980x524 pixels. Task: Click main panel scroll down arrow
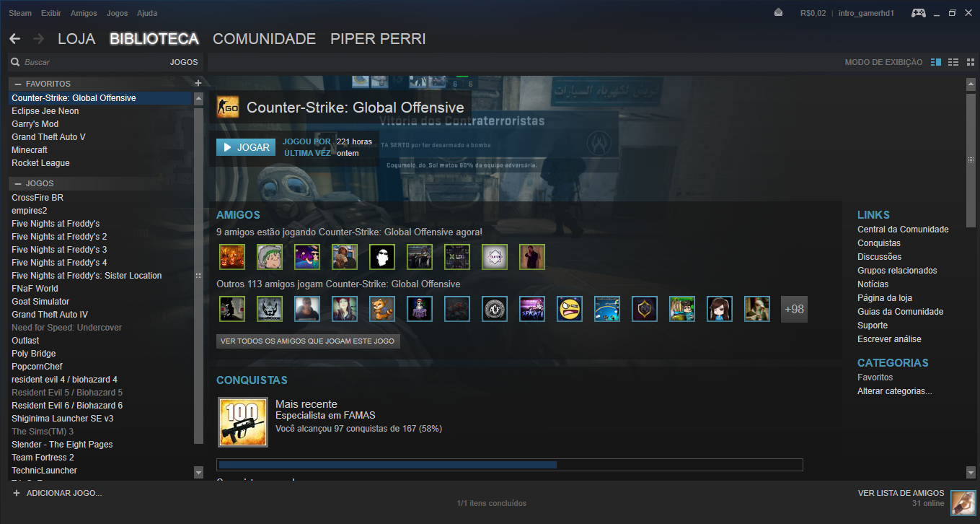(971, 472)
